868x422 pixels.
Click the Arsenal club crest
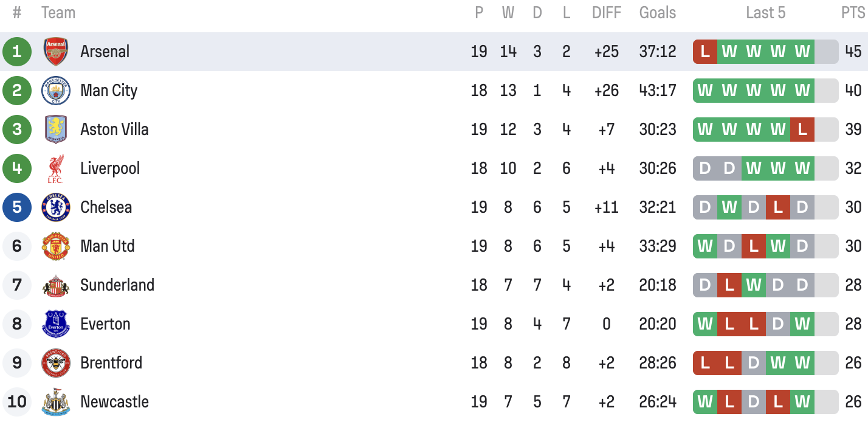[x=56, y=52]
